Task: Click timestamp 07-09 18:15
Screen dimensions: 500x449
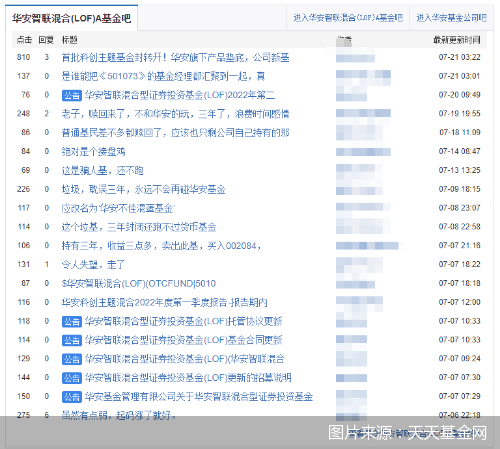Action: click(x=459, y=189)
